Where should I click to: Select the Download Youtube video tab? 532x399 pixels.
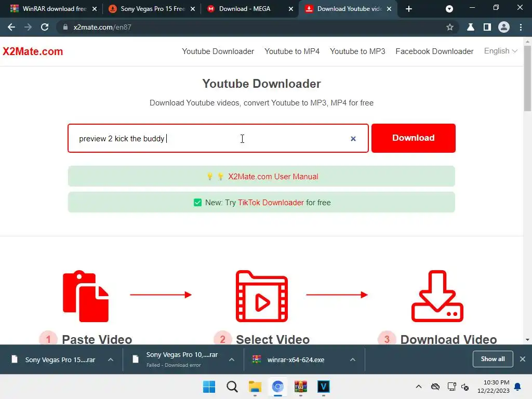pyautogui.click(x=349, y=9)
